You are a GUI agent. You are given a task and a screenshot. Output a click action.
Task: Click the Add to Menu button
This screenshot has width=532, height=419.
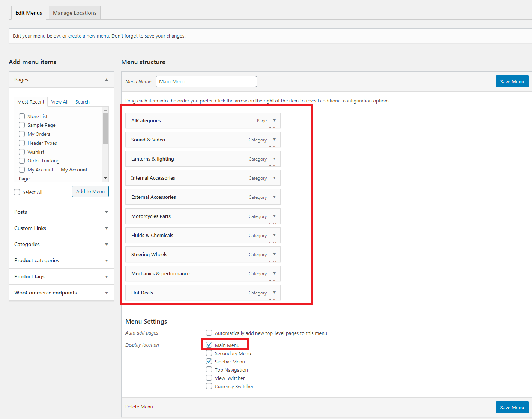click(x=90, y=191)
